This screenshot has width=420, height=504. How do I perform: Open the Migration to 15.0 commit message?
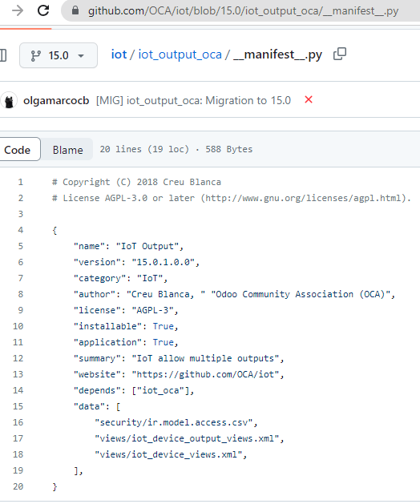pos(193,101)
